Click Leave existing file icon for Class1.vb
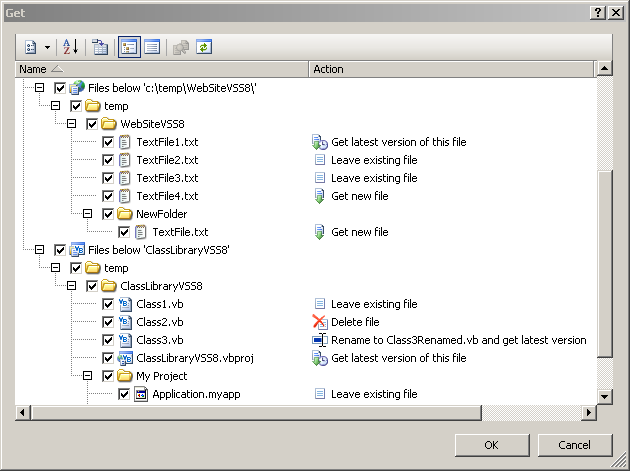630x471 pixels. [319, 304]
